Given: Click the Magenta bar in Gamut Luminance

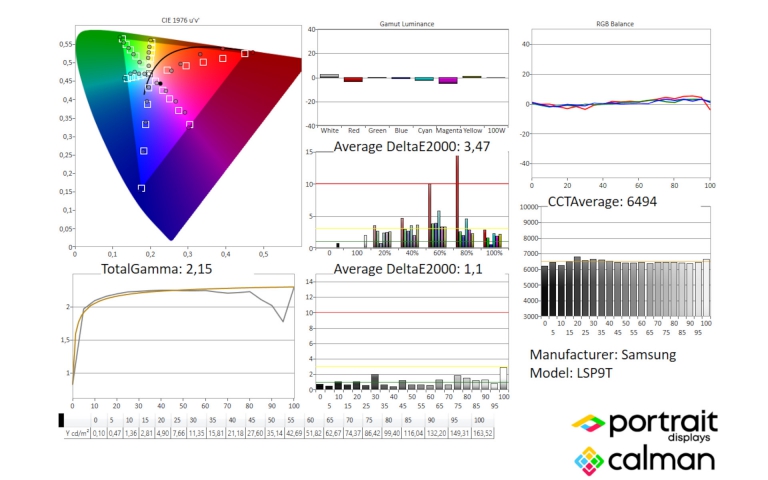Looking at the screenshot, I should tap(448, 80).
